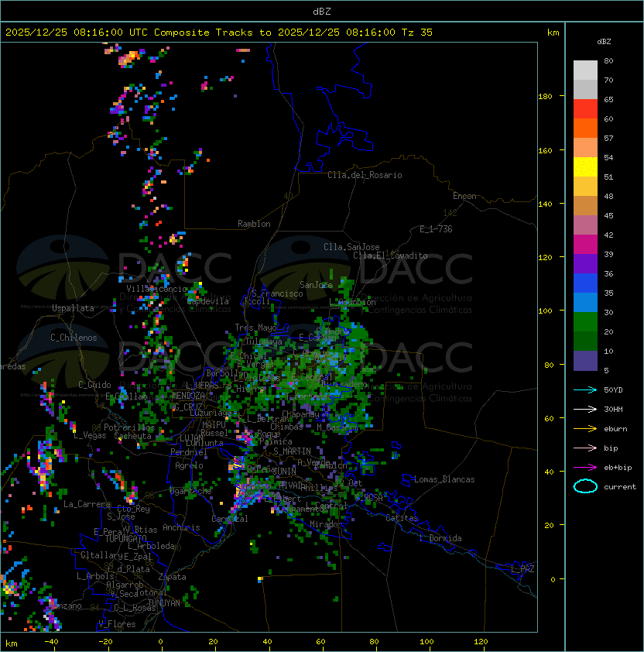Click the S_Francisco label on map

(277, 293)
